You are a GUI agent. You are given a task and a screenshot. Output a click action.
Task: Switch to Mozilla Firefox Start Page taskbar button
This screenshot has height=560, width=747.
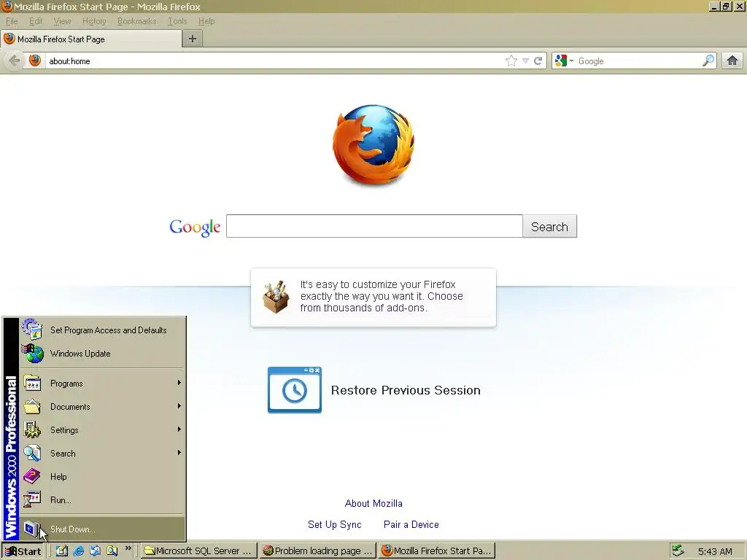point(438,551)
